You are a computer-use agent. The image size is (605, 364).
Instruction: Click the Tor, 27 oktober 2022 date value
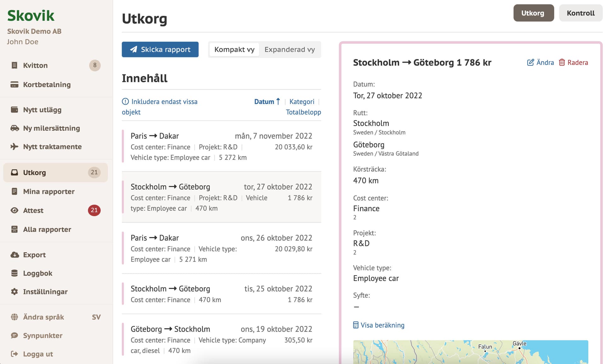[x=388, y=95]
